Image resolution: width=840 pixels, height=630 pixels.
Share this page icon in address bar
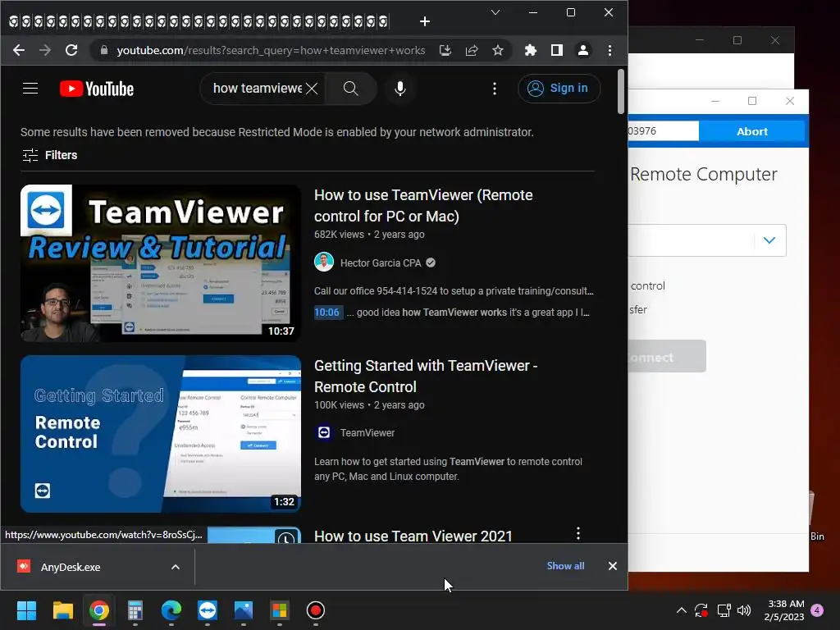click(472, 50)
